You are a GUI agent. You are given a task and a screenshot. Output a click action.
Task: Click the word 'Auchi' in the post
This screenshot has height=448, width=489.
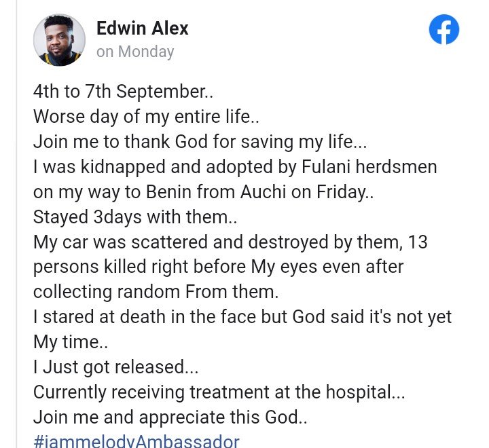(x=264, y=192)
